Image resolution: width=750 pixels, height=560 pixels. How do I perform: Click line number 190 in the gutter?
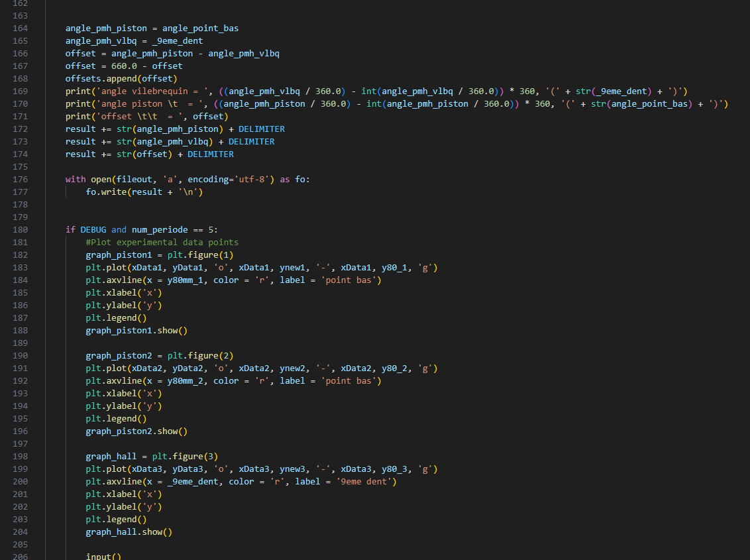pyautogui.click(x=20, y=356)
